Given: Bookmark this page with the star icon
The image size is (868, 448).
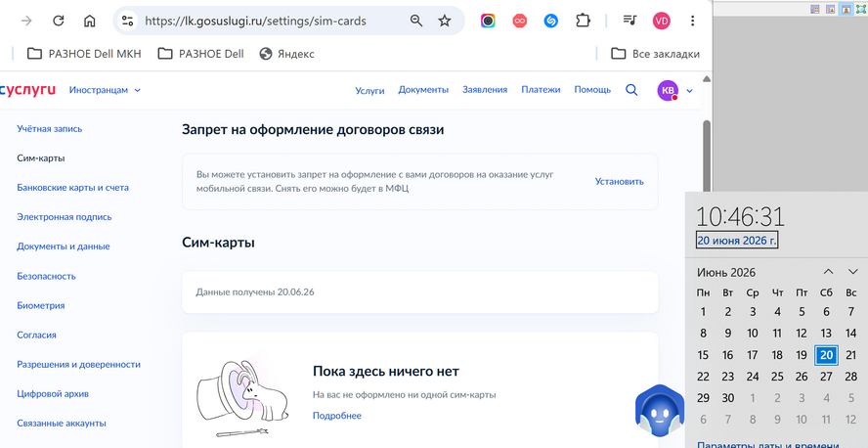Looking at the screenshot, I should pyautogui.click(x=445, y=22).
